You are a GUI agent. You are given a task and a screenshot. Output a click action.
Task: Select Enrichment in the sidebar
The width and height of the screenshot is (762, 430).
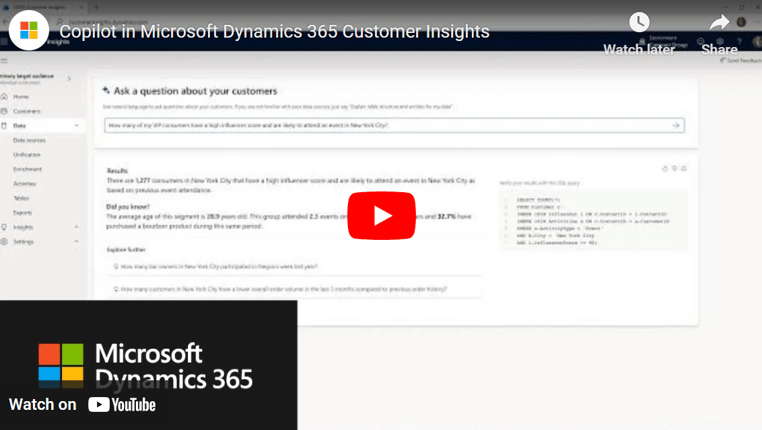[27, 169]
